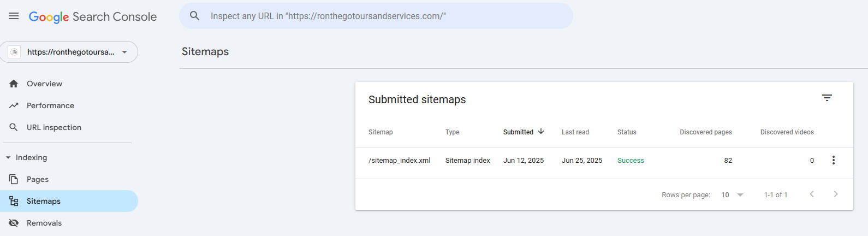Open the filter icon in Submitted sitemaps
868x236 pixels.
point(827,98)
